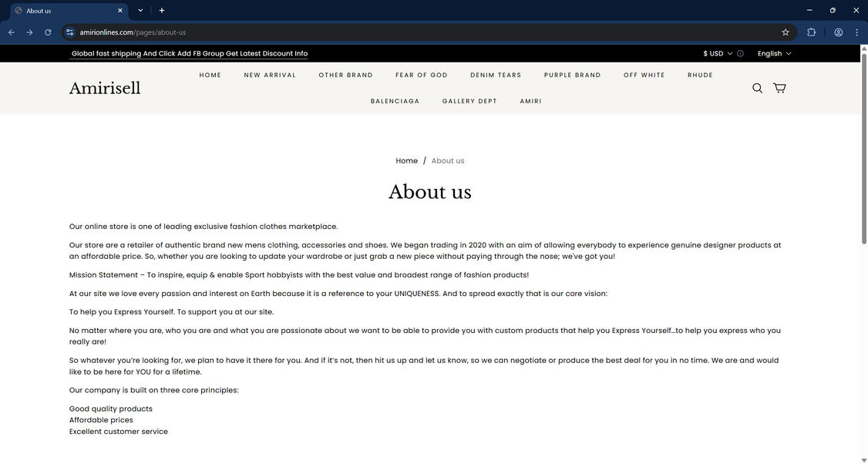
Task: Click the scrollbar down arrow
Action: pyautogui.click(x=863, y=460)
